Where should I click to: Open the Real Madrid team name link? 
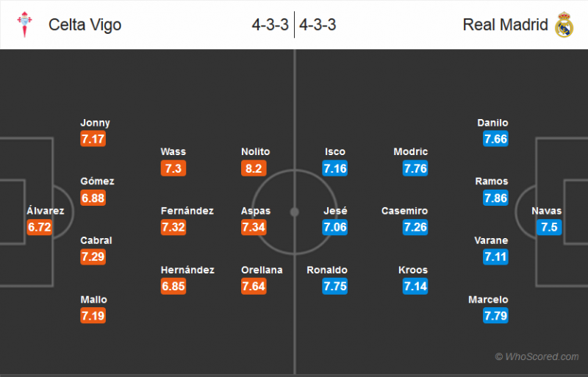[x=505, y=25]
